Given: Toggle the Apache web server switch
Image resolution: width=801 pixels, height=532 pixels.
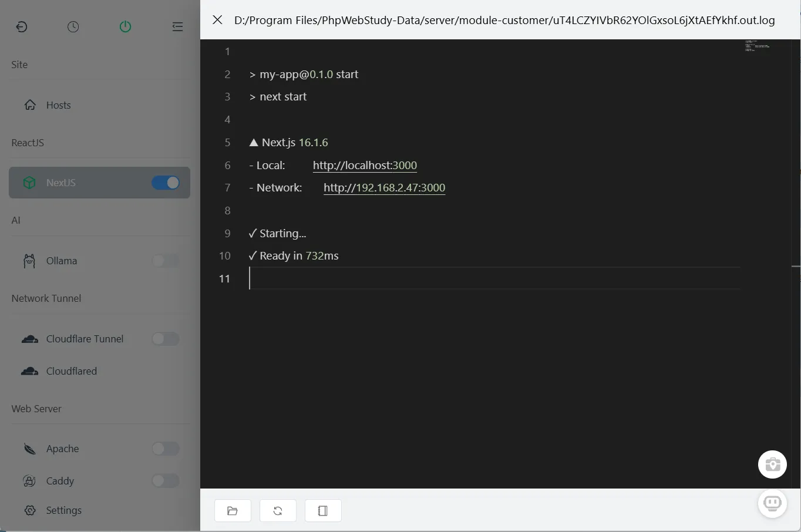Looking at the screenshot, I should pyautogui.click(x=166, y=449).
